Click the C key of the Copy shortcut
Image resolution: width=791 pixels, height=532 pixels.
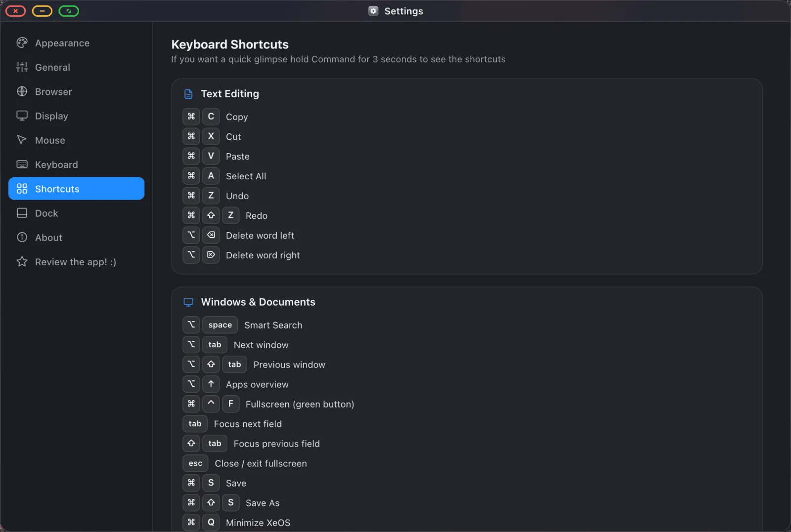click(211, 117)
